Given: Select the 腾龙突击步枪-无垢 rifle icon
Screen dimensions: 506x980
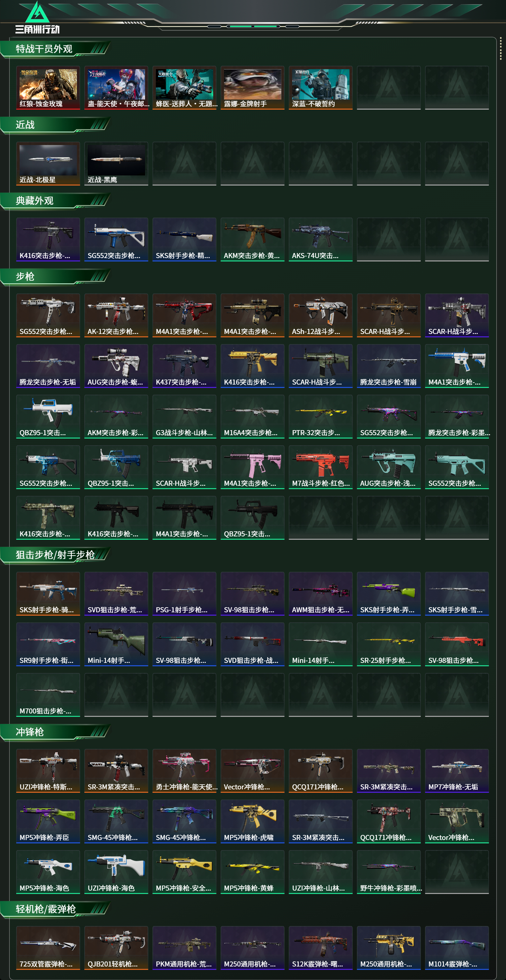Looking at the screenshot, I should (x=48, y=366).
